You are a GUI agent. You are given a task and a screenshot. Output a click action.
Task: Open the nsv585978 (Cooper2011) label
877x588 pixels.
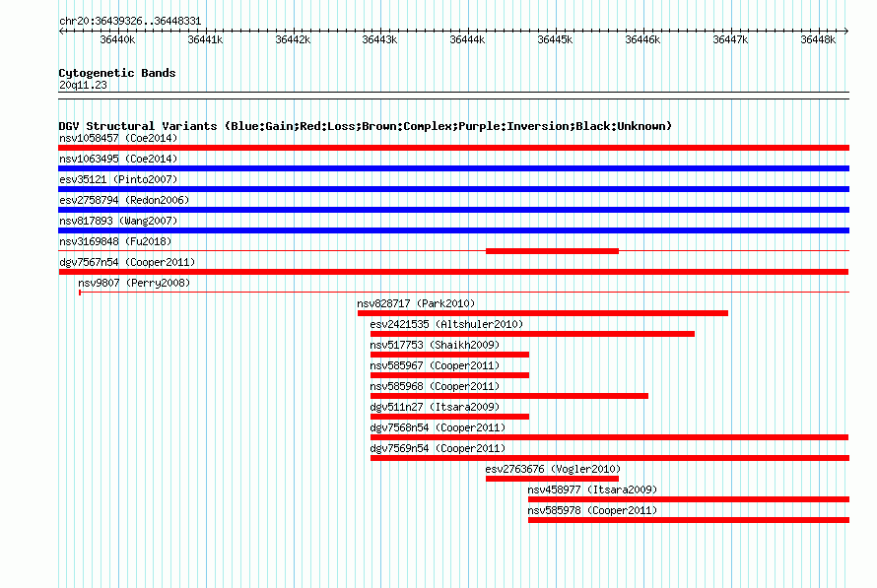pyautogui.click(x=592, y=510)
